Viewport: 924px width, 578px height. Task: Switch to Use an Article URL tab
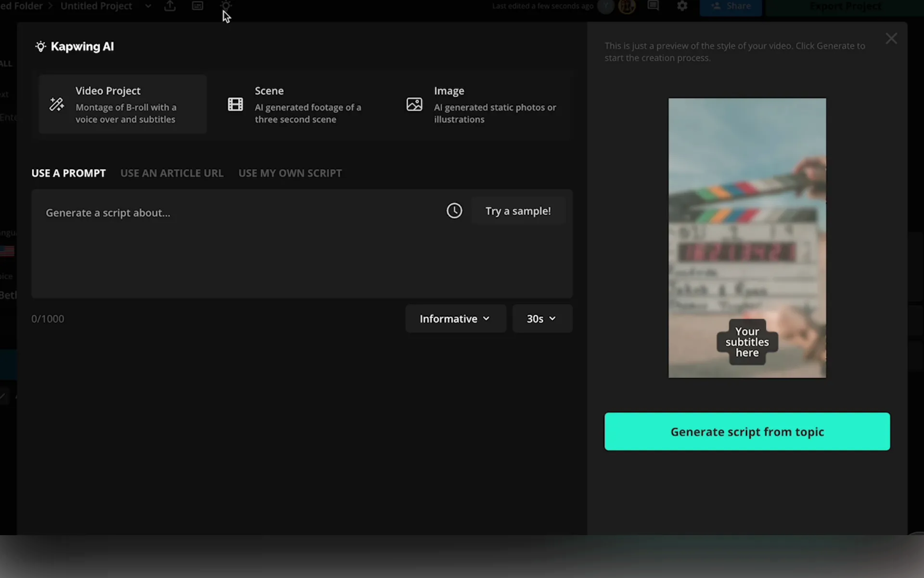point(172,173)
